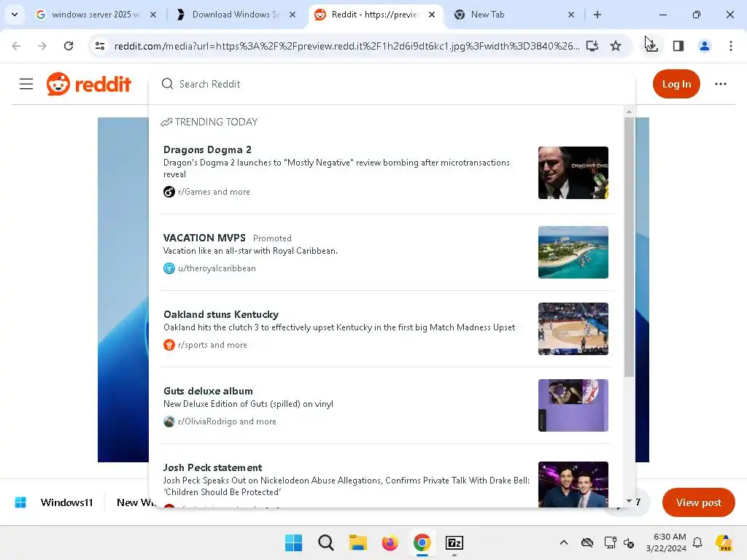Click the purple Guts album thumbnail

pos(573,405)
